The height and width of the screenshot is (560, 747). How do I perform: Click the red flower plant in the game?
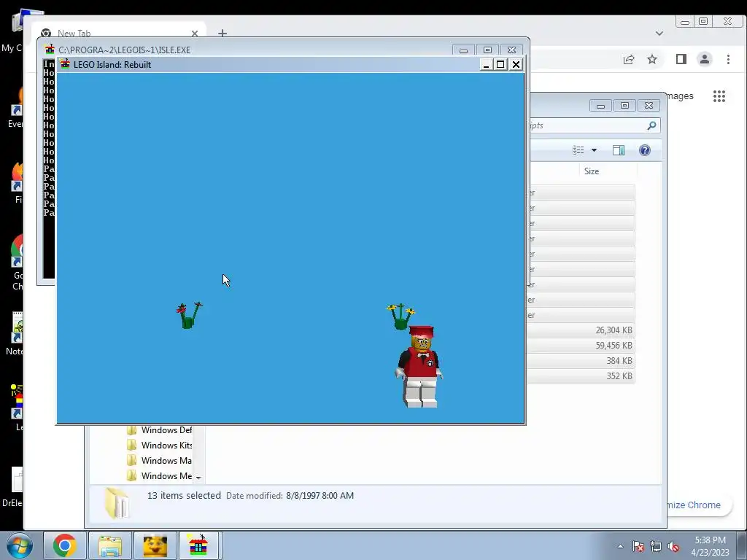point(189,315)
